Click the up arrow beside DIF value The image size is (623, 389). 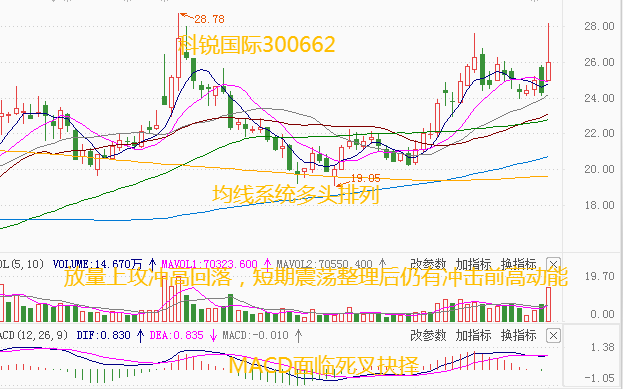[140, 335]
